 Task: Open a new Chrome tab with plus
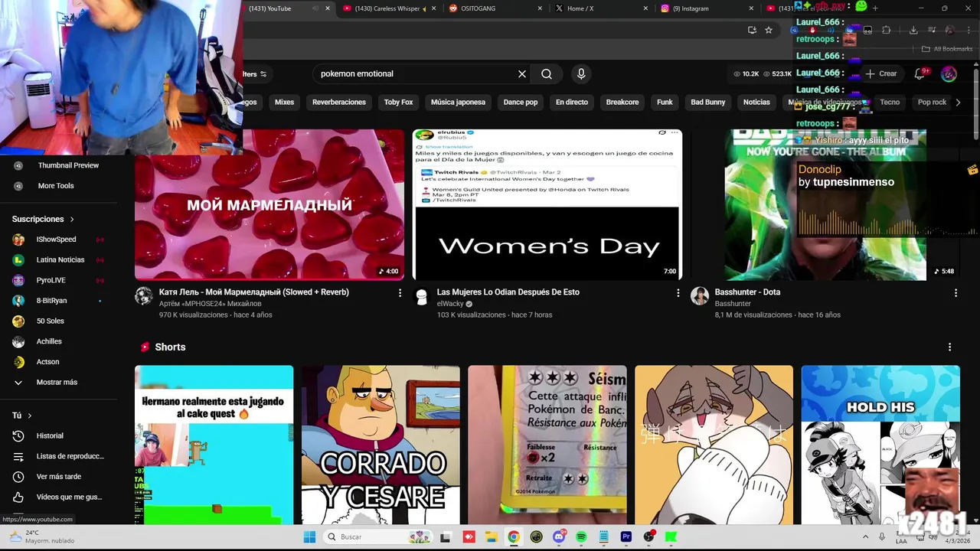[875, 8]
